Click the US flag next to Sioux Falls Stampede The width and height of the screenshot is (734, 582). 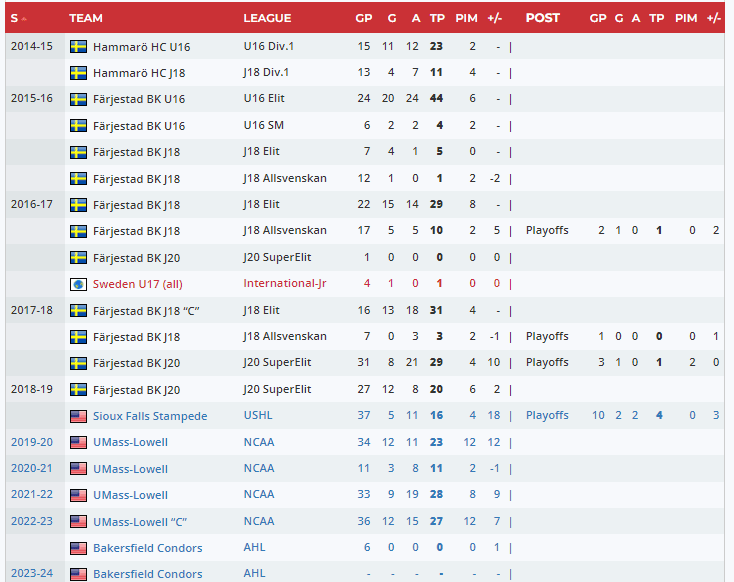pos(78,416)
